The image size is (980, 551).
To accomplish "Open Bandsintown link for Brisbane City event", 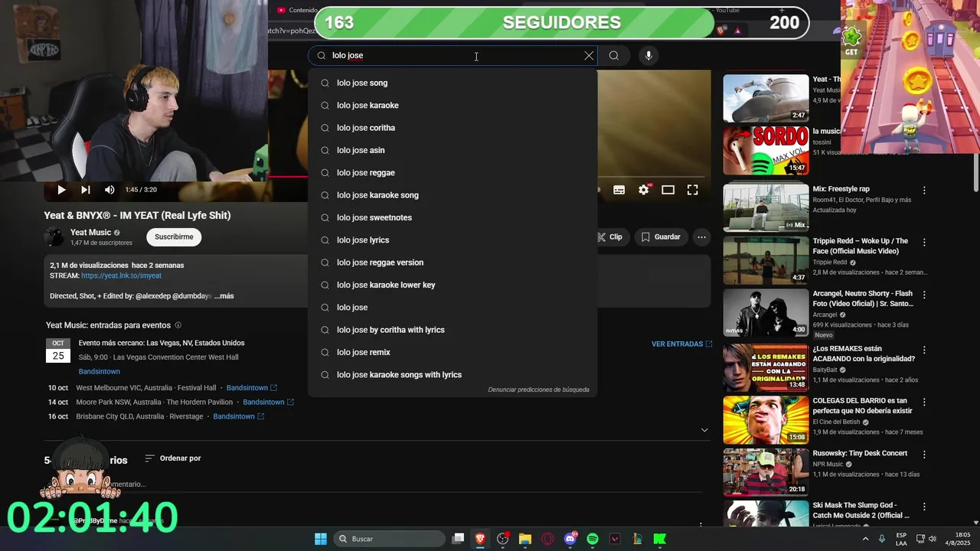I will tap(238, 417).
